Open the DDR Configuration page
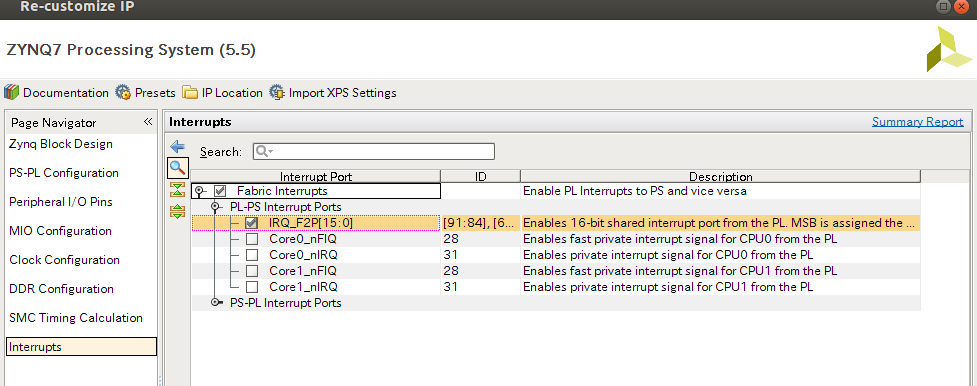Viewport: 977px width, 386px height. pos(61,289)
